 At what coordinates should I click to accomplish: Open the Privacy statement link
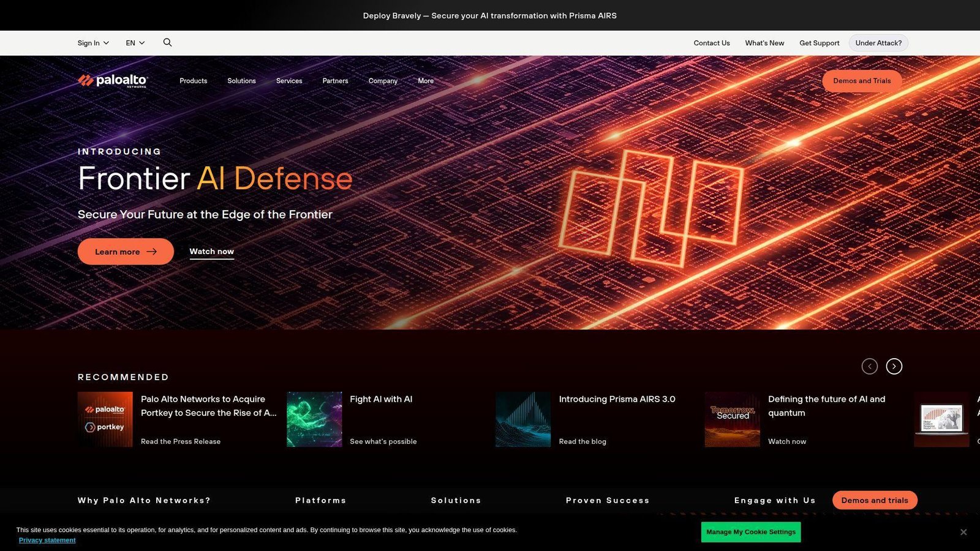tap(47, 540)
